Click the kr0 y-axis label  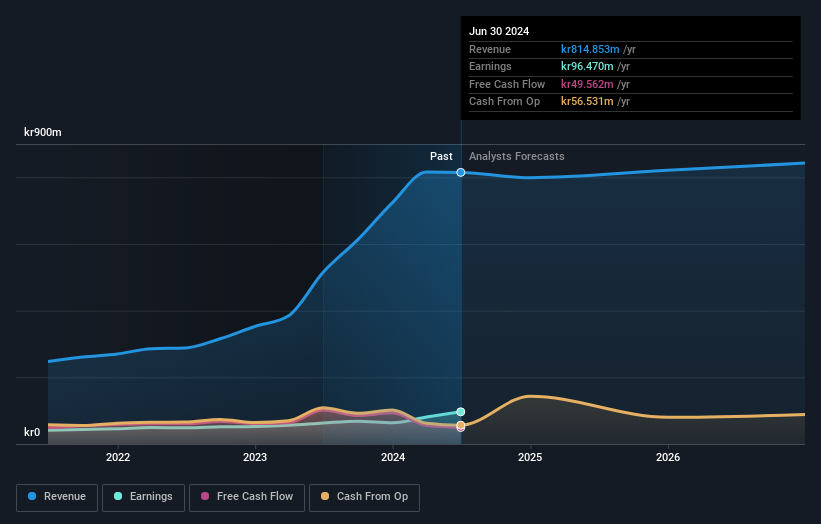click(32, 432)
